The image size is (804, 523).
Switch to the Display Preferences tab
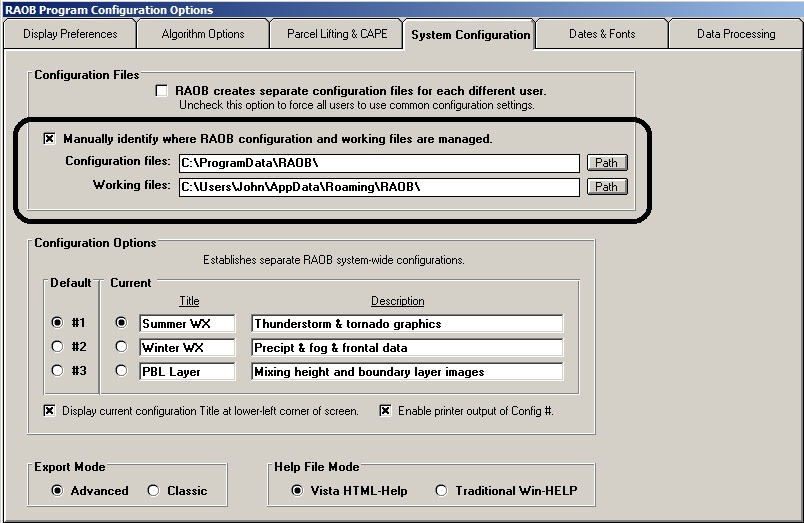click(x=70, y=34)
